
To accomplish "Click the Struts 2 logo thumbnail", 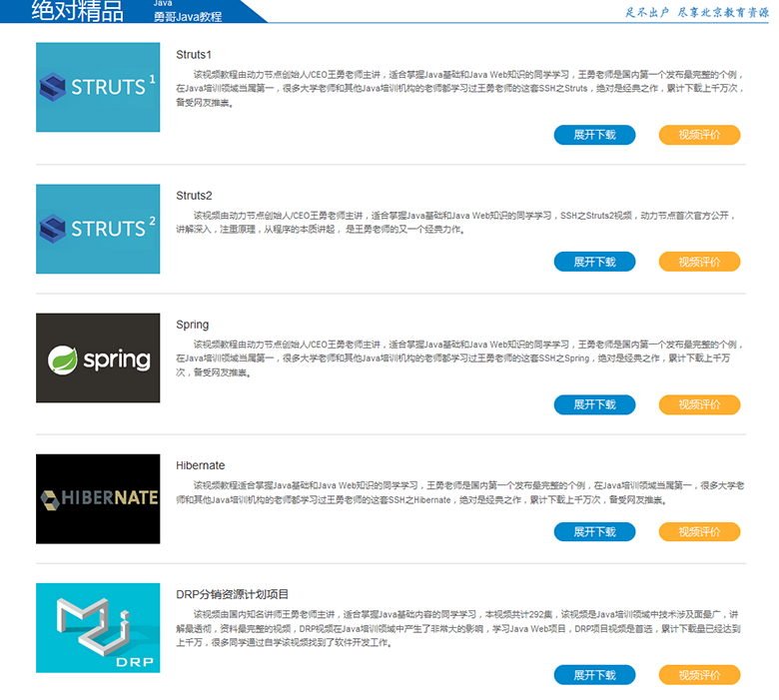I will [98, 229].
